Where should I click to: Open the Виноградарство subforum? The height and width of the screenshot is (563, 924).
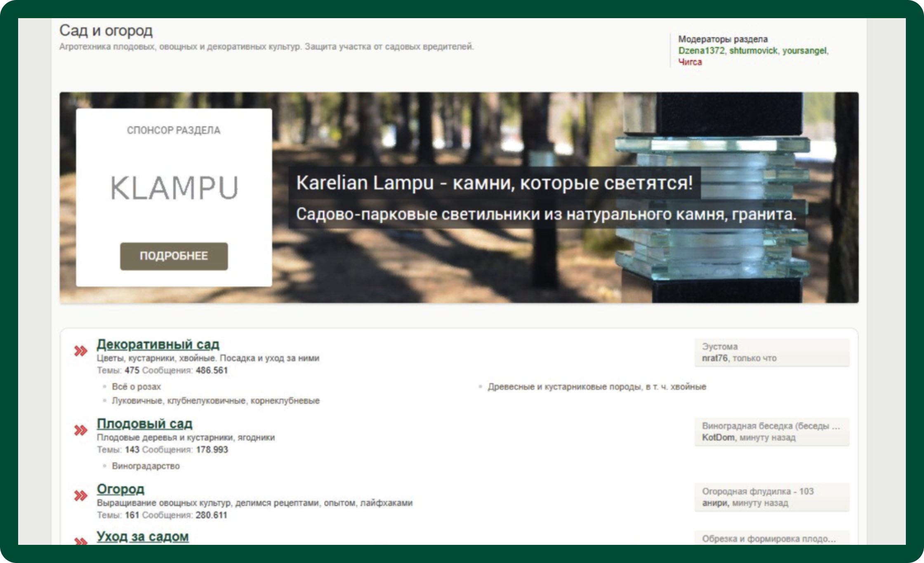(146, 466)
